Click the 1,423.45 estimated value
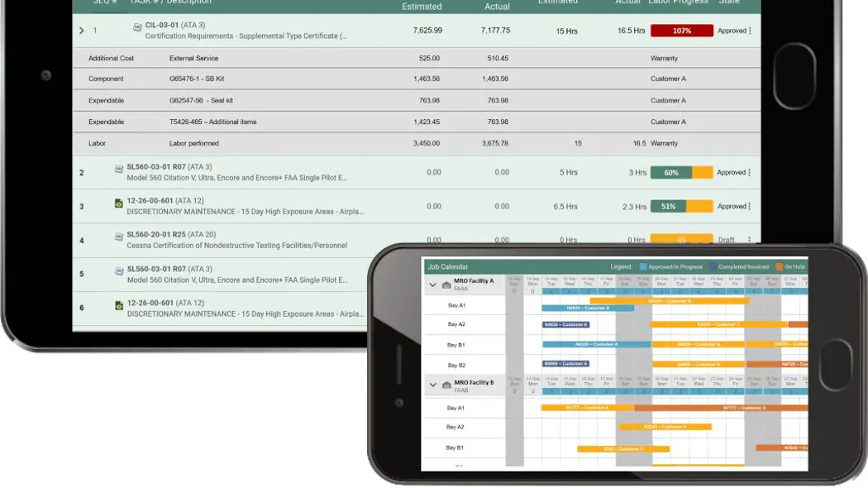Screen dimensions: 868x488 [427, 122]
